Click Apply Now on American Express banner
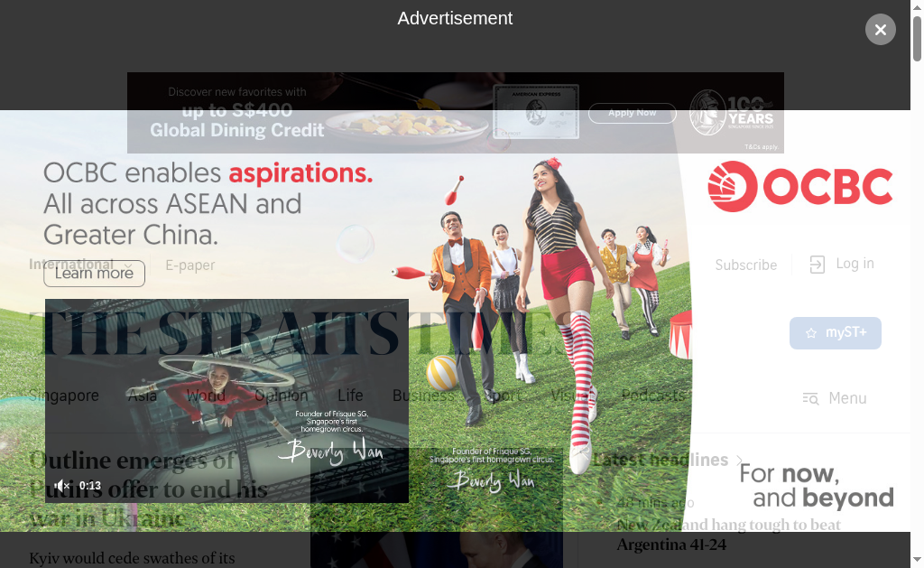The width and height of the screenshot is (924, 568). (x=633, y=113)
